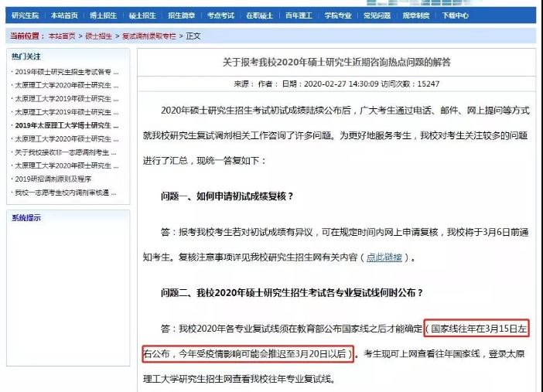Open sidebar link 关于我校接收非一志愿调剂考生

(63, 152)
